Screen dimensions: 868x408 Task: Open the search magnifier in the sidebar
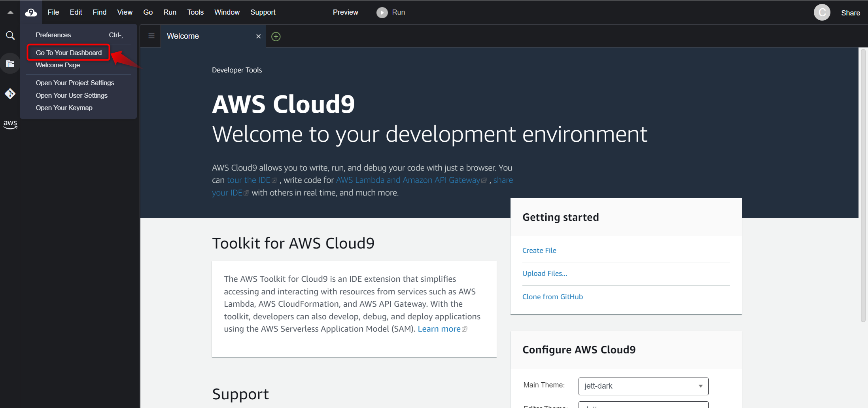[x=10, y=36]
